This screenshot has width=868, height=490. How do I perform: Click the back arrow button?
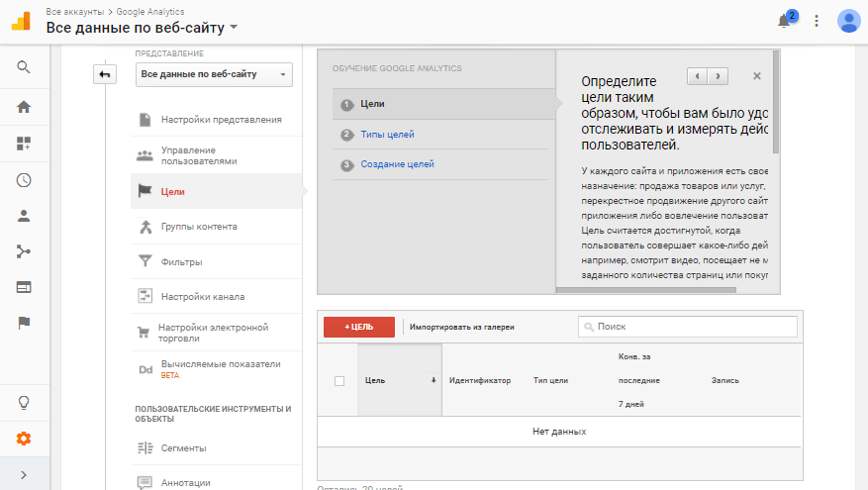(104, 74)
